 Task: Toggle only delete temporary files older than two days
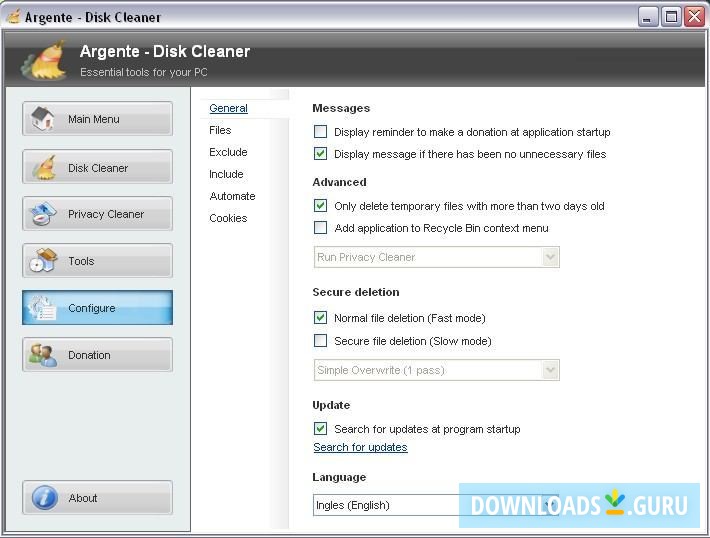tap(320, 206)
